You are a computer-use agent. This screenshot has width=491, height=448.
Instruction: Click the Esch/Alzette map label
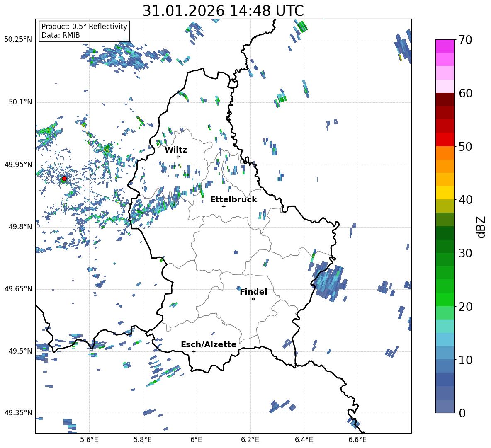point(209,344)
